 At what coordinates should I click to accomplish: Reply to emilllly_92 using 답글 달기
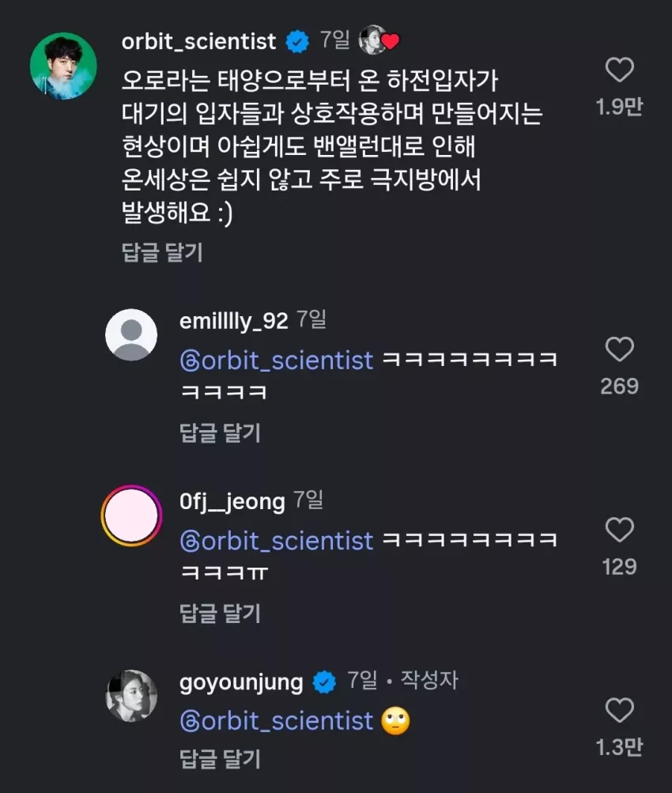pos(220,433)
